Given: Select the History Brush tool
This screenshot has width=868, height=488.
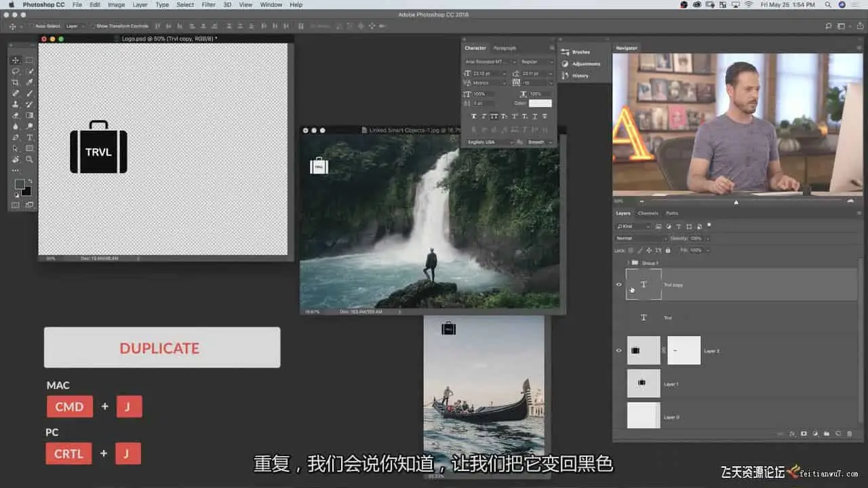Looking at the screenshot, I should tap(30, 104).
